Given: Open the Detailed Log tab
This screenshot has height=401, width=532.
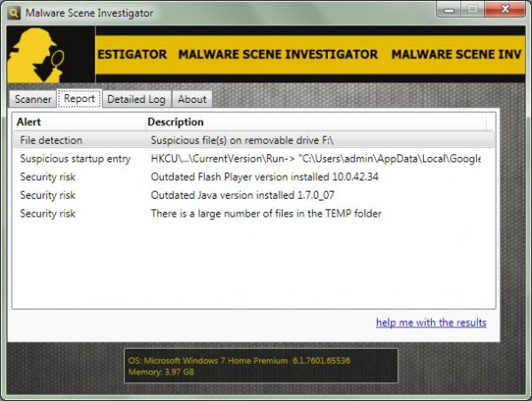Looking at the screenshot, I should [x=137, y=99].
